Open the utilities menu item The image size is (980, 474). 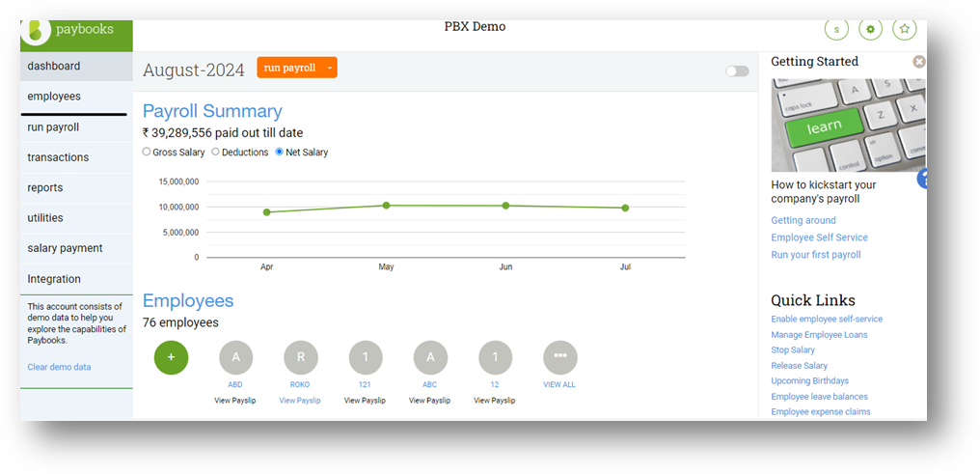(76, 217)
